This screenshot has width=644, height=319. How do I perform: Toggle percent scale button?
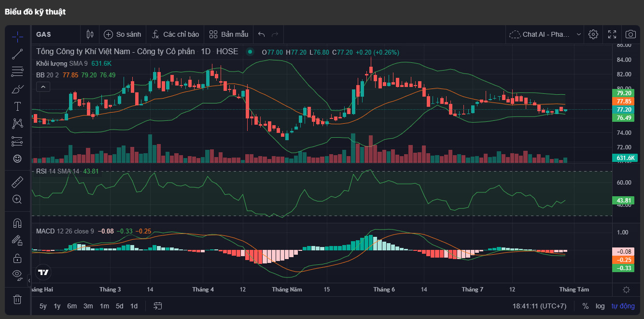[586, 306]
